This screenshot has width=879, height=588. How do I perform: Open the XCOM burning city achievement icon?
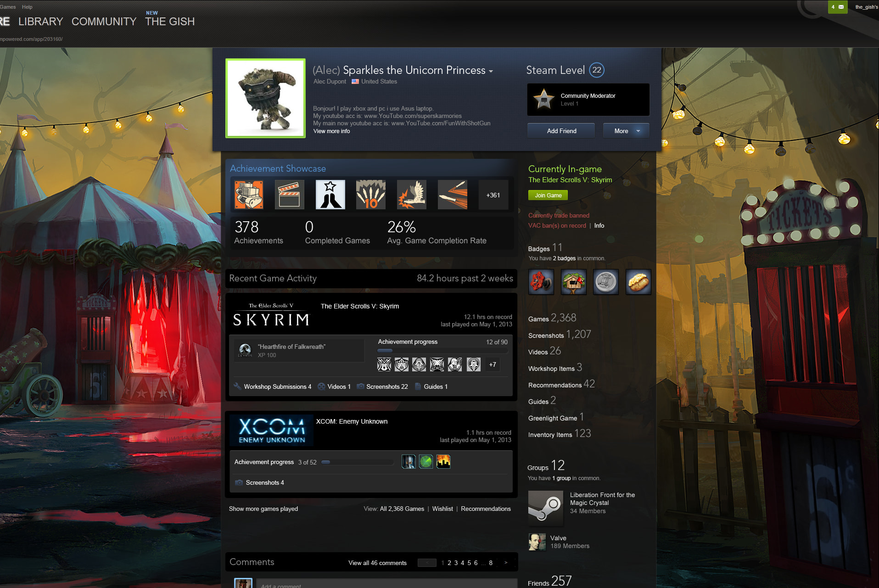click(443, 462)
